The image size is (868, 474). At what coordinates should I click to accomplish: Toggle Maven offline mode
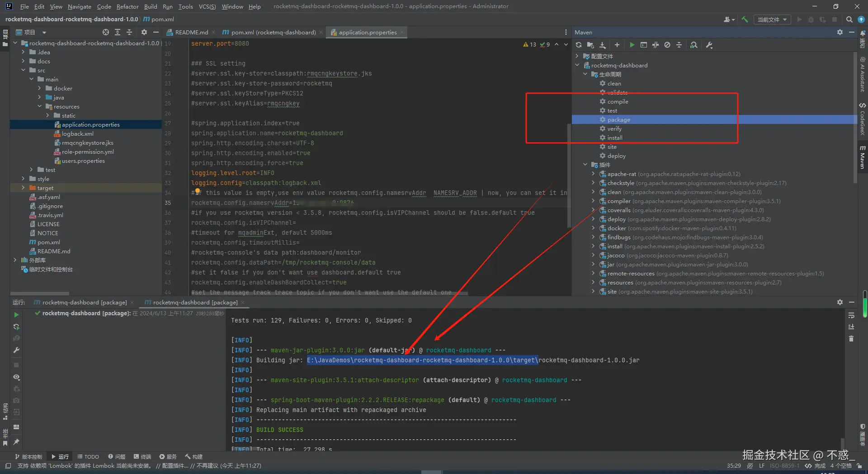tap(656, 45)
